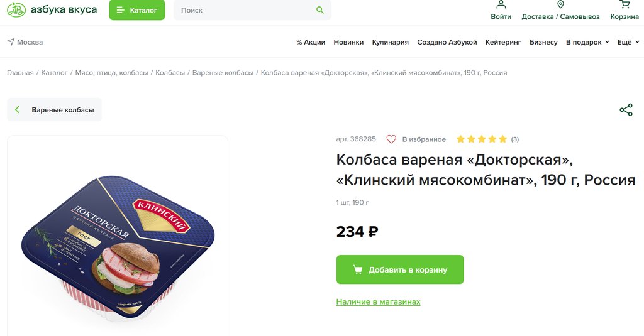The image size is (644, 336).
Task: Open the Корзина cart icon
Action: [x=625, y=4]
